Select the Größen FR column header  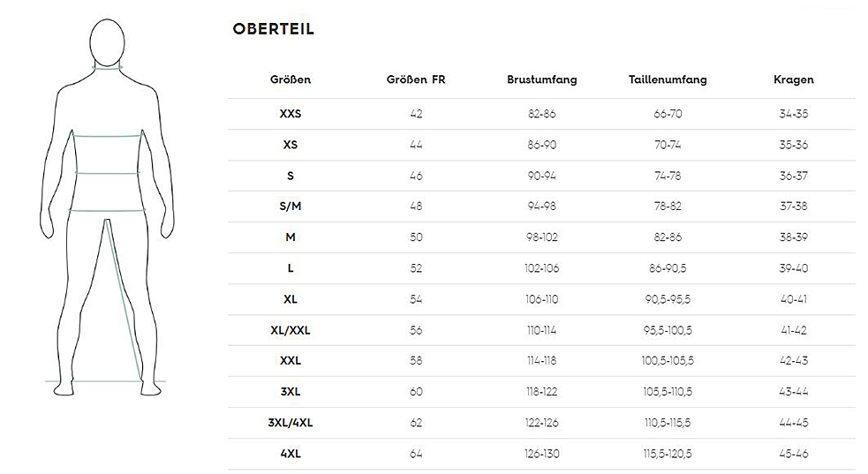point(416,79)
